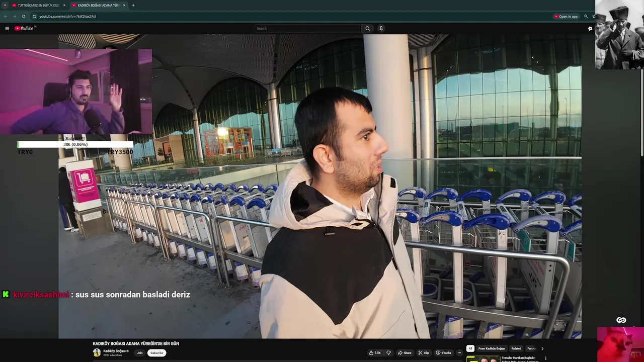Click the video title text
This screenshot has height=362, width=644.
[x=136, y=344]
